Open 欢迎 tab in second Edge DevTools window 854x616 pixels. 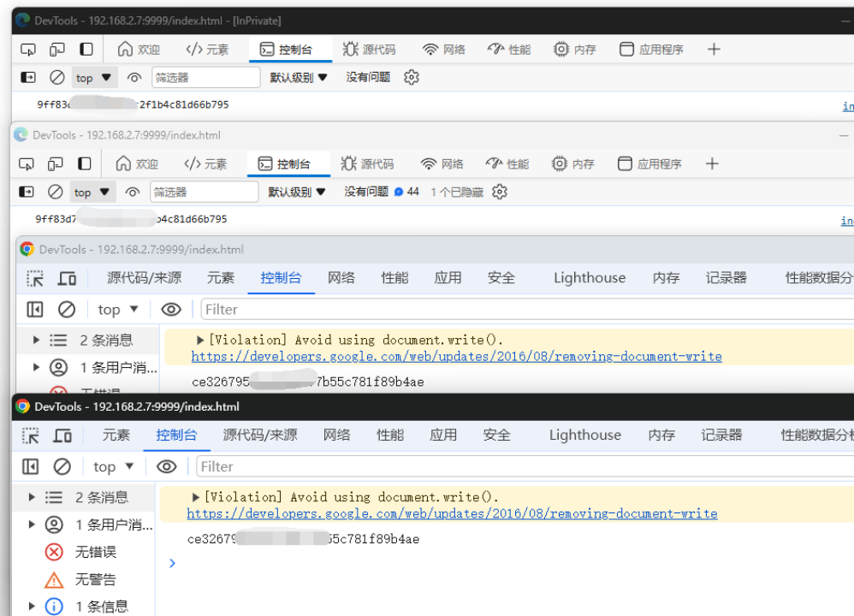tap(137, 164)
